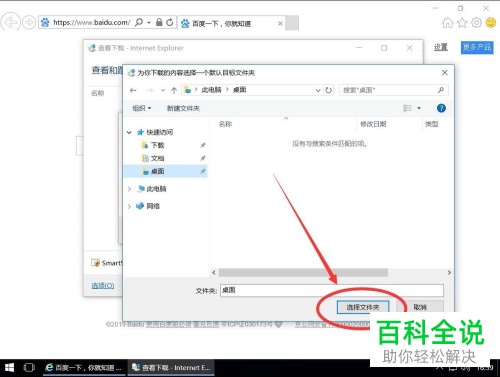Expand the path bar history dropdown
500x377 pixels.
[x=318, y=90]
